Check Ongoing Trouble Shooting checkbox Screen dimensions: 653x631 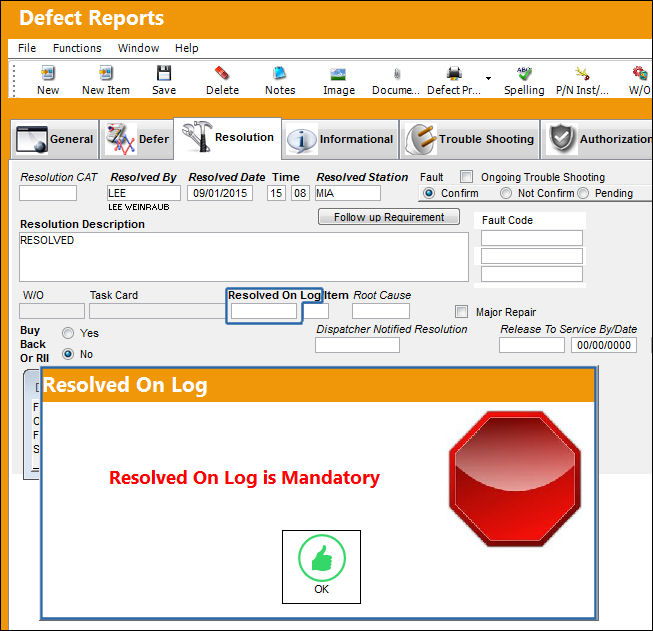point(466,177)
